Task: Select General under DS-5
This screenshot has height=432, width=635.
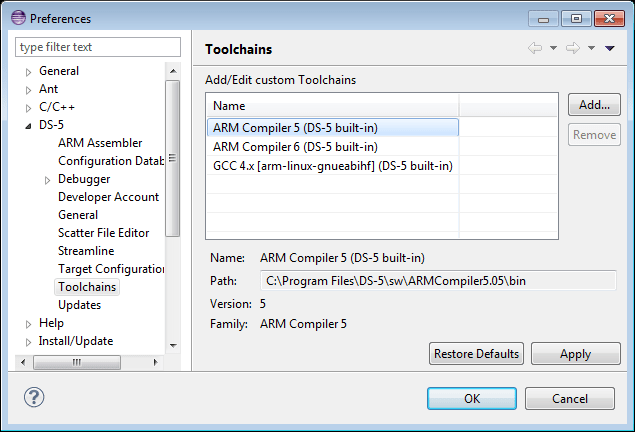Action: (78, 215)
